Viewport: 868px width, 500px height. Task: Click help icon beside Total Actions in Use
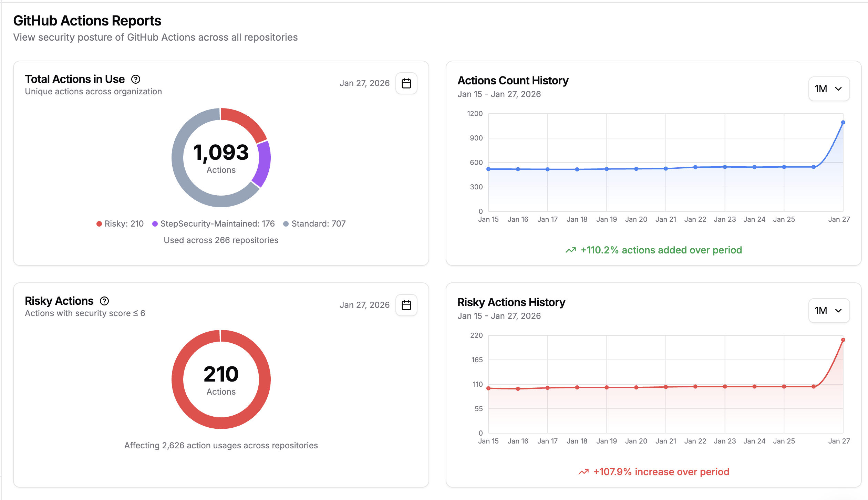point(136,80)
